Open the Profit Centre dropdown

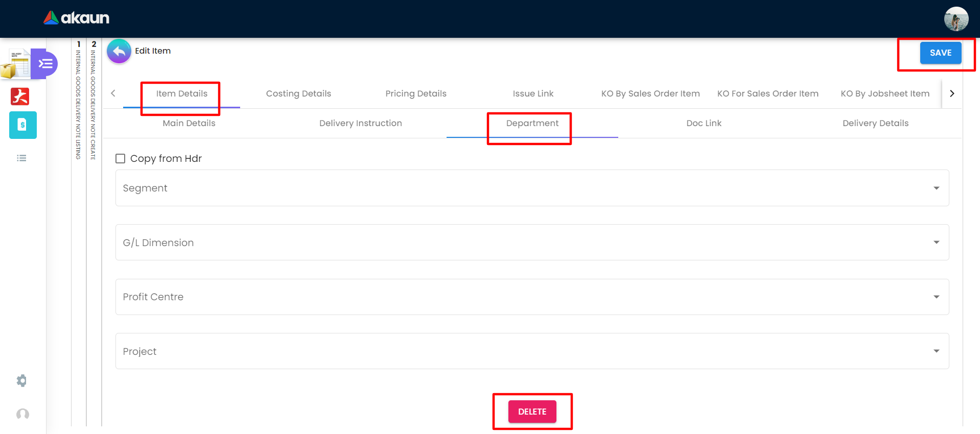[532, 297]
